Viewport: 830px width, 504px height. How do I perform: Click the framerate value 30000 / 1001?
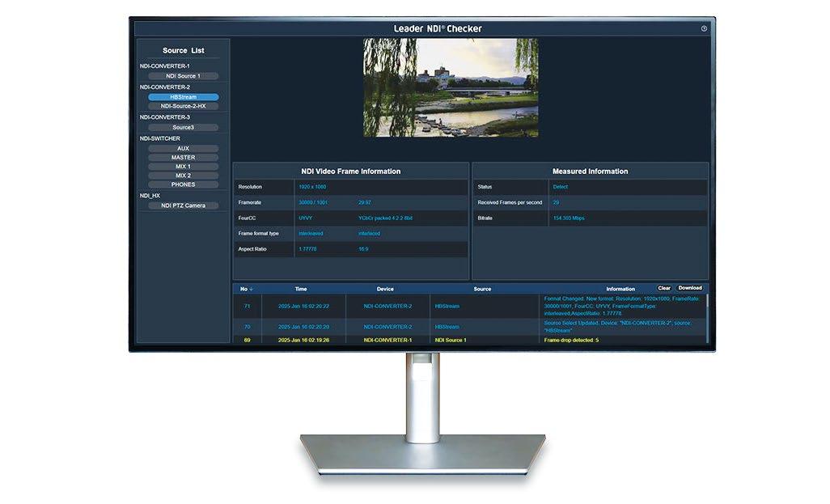click(313, 203)
